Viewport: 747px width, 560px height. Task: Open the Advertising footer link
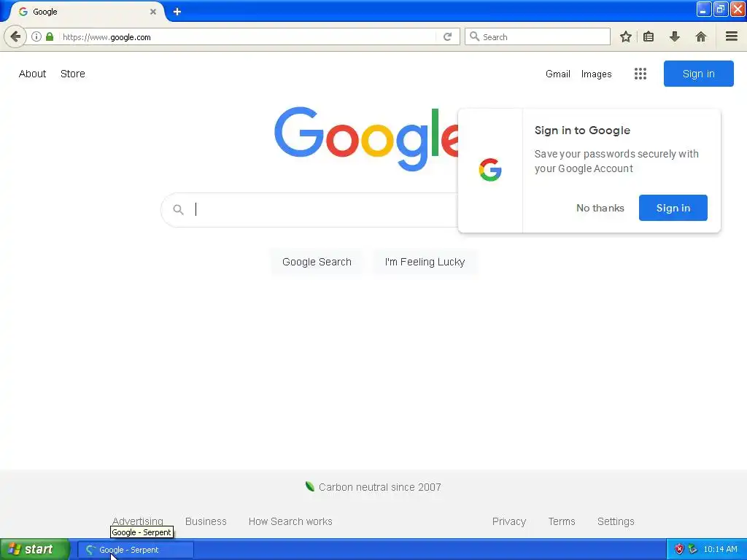[138, 521]
